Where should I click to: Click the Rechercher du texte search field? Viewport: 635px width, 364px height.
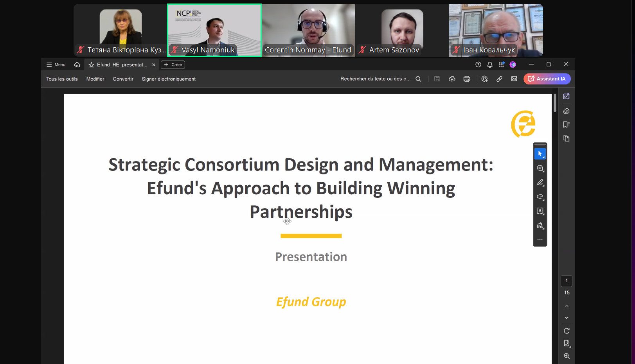coord(375,79)
